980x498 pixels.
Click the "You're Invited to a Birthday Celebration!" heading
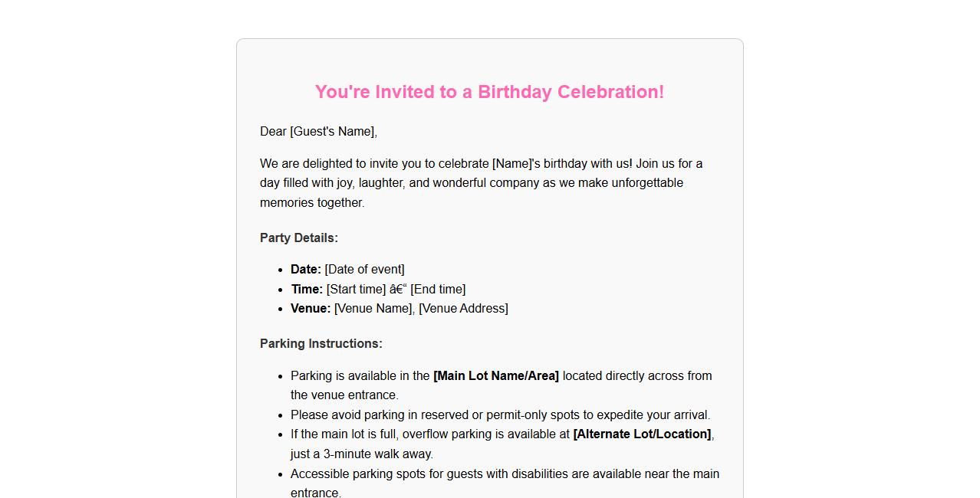click(x=489, y=92)
